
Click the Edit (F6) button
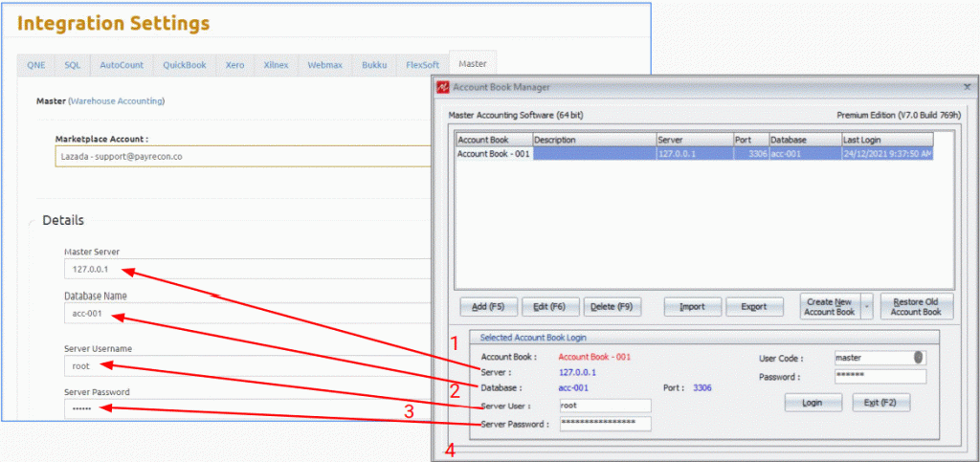tap(550, 306)
